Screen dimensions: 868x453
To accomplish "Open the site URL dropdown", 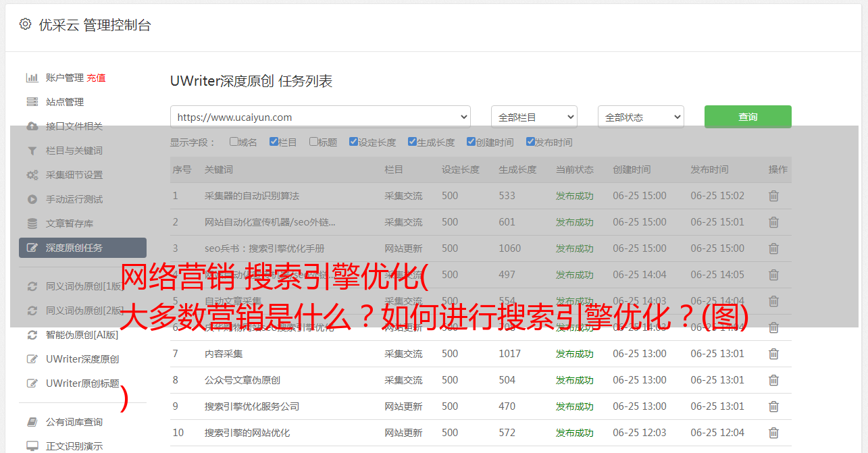I will click(320, 117).
